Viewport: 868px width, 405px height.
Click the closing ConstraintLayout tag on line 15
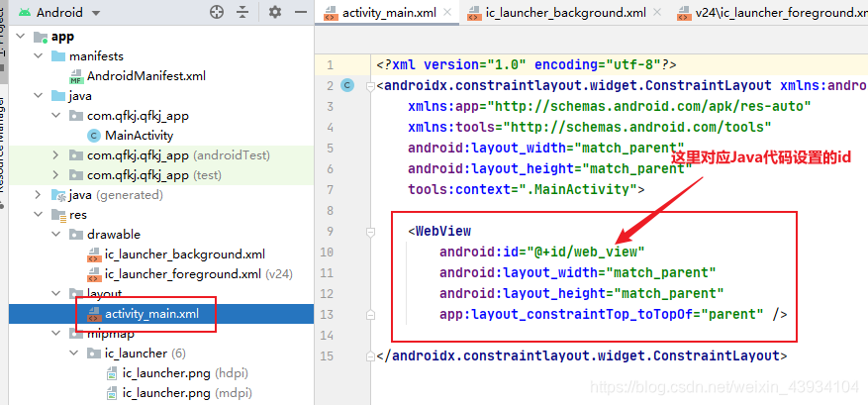(581, 355)
